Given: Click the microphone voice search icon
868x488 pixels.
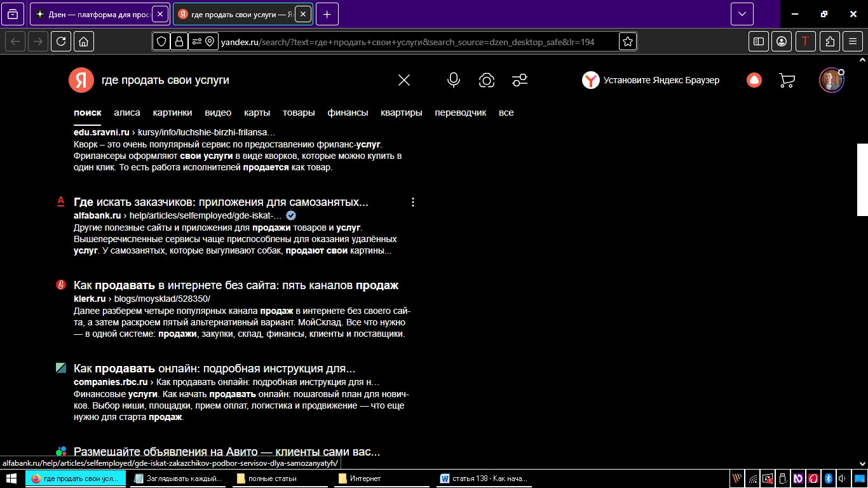Looking at the screenshot, I should coord(453,80).
